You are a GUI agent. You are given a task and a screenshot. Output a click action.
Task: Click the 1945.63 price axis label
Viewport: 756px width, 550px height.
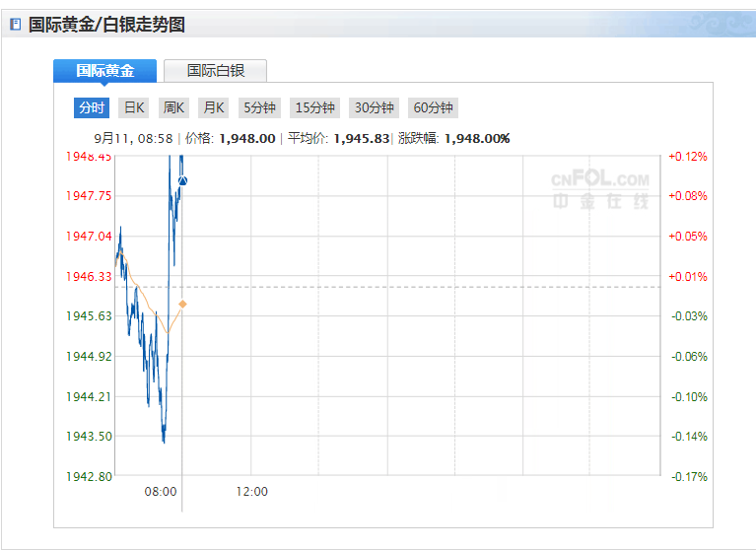pyautogui.click(x=89, y=316)
